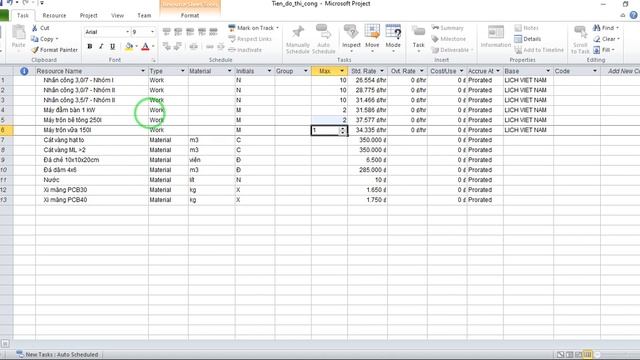Click the Cut scissors icon
640x360 pixels.
tap(35, 28)
